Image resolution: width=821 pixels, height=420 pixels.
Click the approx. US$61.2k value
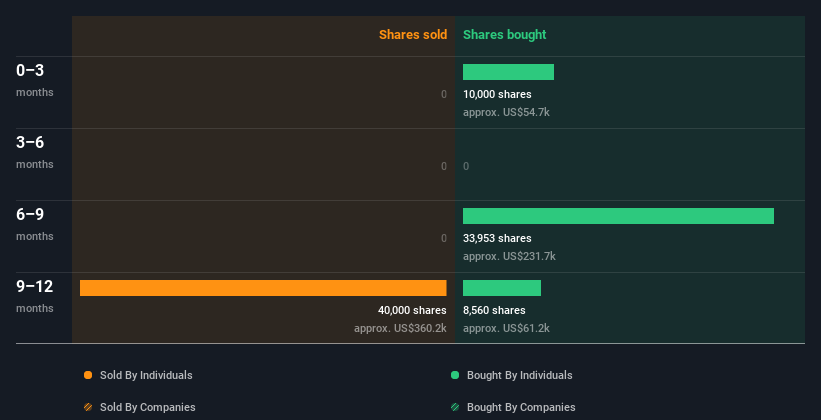tap(506, 328)
